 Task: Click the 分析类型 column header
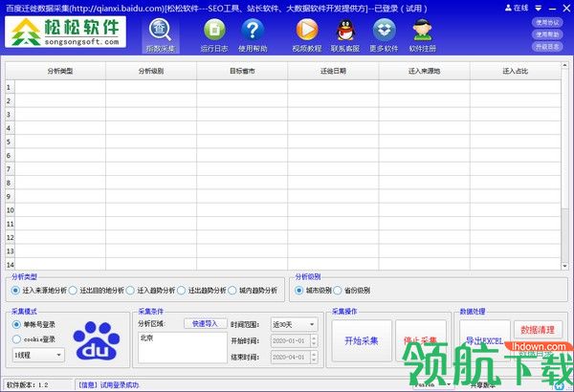(60, 71)
